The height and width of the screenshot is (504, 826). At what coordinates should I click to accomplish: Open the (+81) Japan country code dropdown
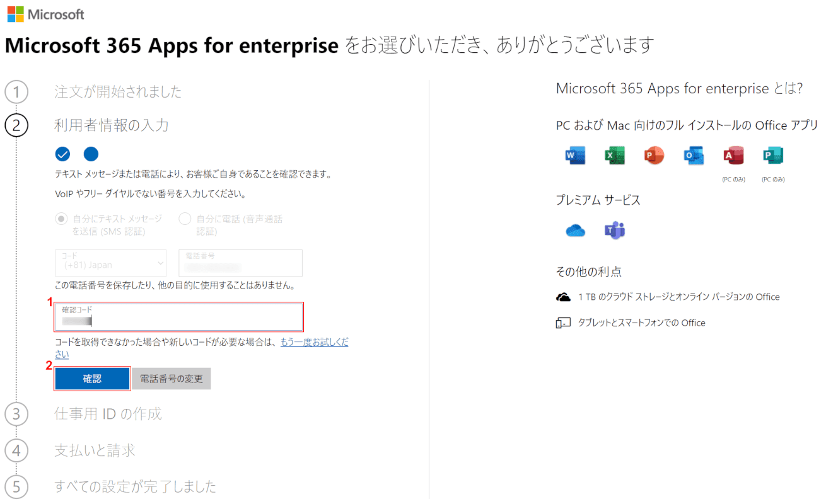click(x=111, y=263)
